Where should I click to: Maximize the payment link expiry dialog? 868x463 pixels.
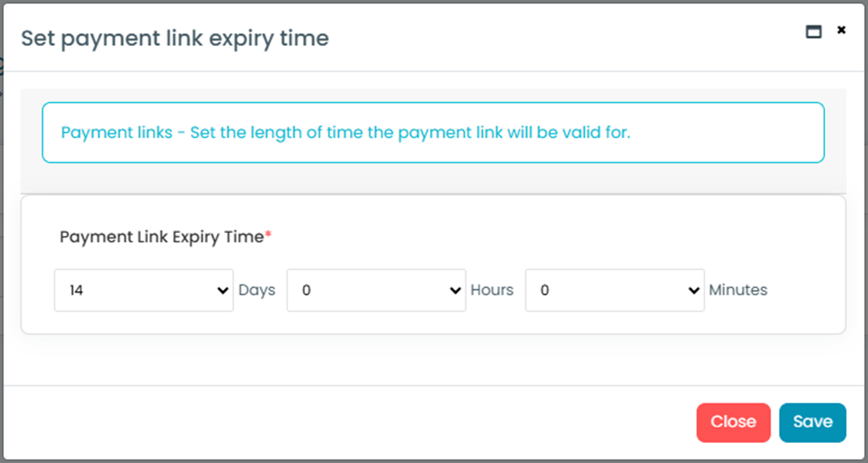click(814, 31)
